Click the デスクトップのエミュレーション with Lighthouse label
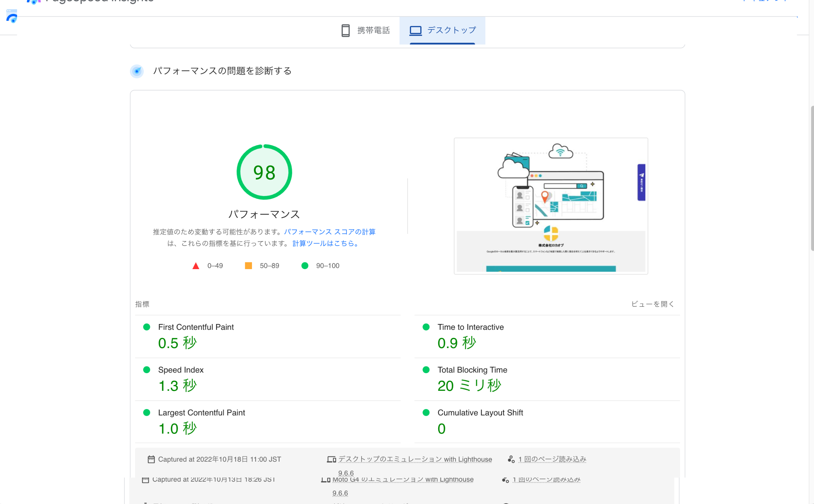Viewport: 814px width, 504px height. [415, 459]
